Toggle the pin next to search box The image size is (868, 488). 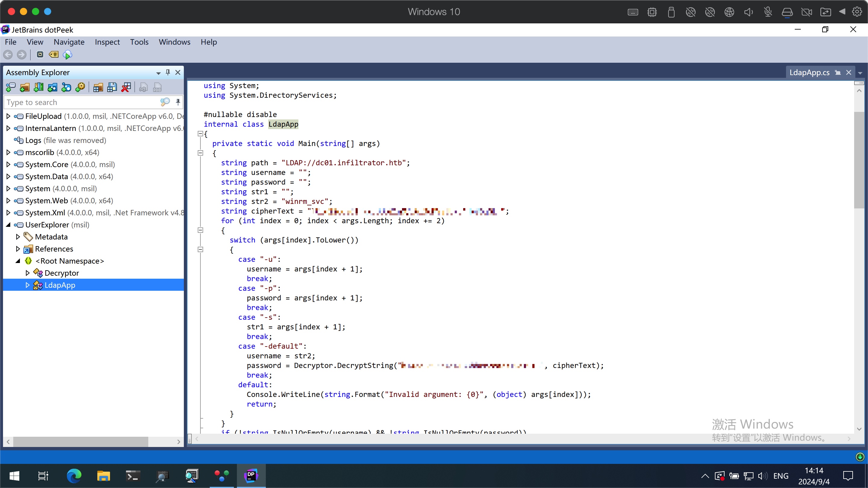tap(178, 102)
